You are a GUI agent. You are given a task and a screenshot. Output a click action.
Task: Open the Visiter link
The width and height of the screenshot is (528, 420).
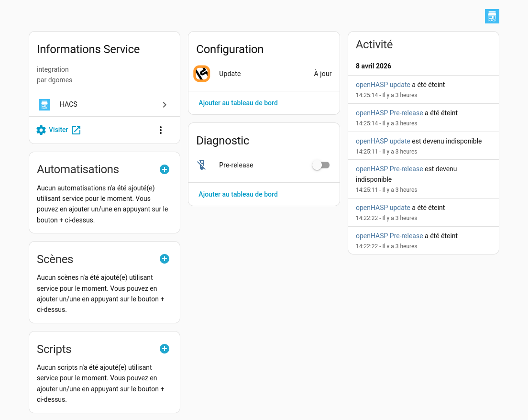click(58, 130)
